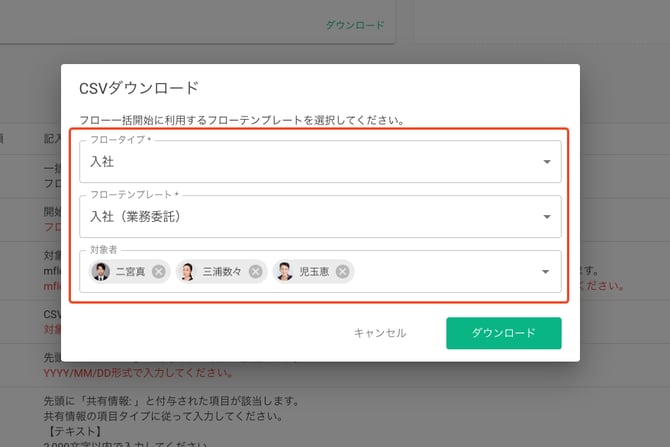The height and width of the screenshot is (447, 670).
Task: Click the avatar photo of 三浦数々
Action: point(188,272)
